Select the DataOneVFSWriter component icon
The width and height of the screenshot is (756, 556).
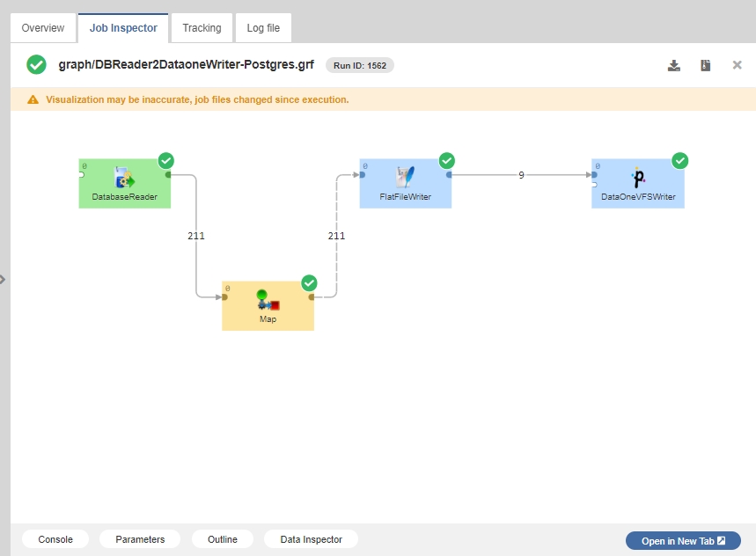pyautogui.click(x=638, y=178)
